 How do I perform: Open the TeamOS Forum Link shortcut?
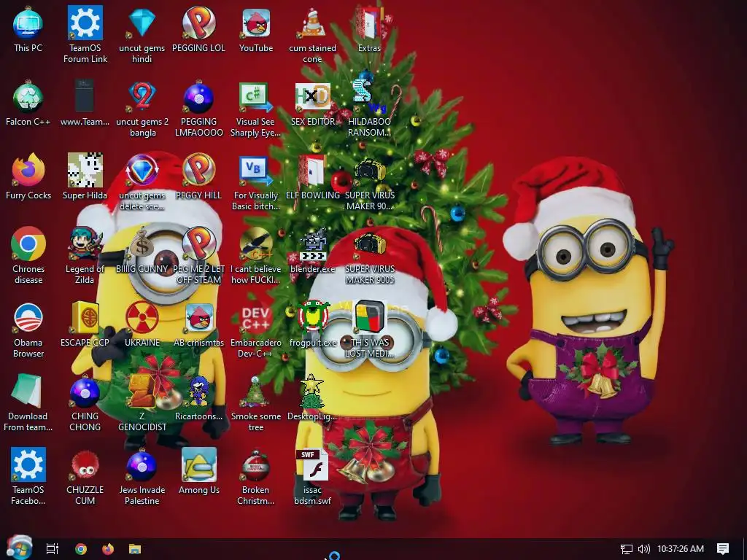pos(85,34)
